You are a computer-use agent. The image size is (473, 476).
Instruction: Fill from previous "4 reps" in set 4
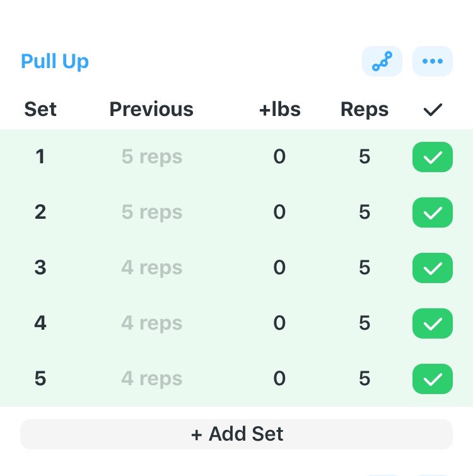[x=152, y=323]
